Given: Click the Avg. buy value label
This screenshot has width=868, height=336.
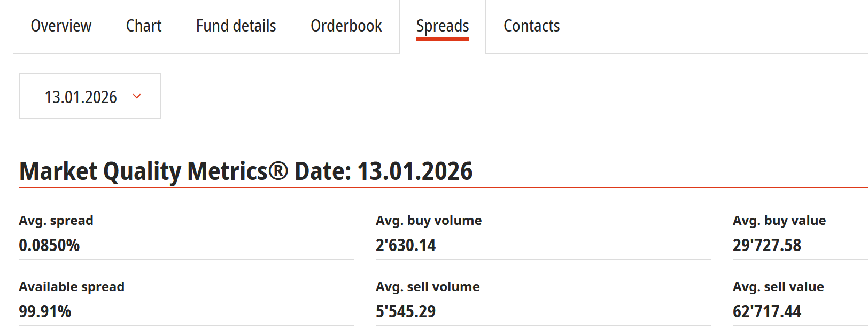Looking at the screenshot, I should pos(779,221).
